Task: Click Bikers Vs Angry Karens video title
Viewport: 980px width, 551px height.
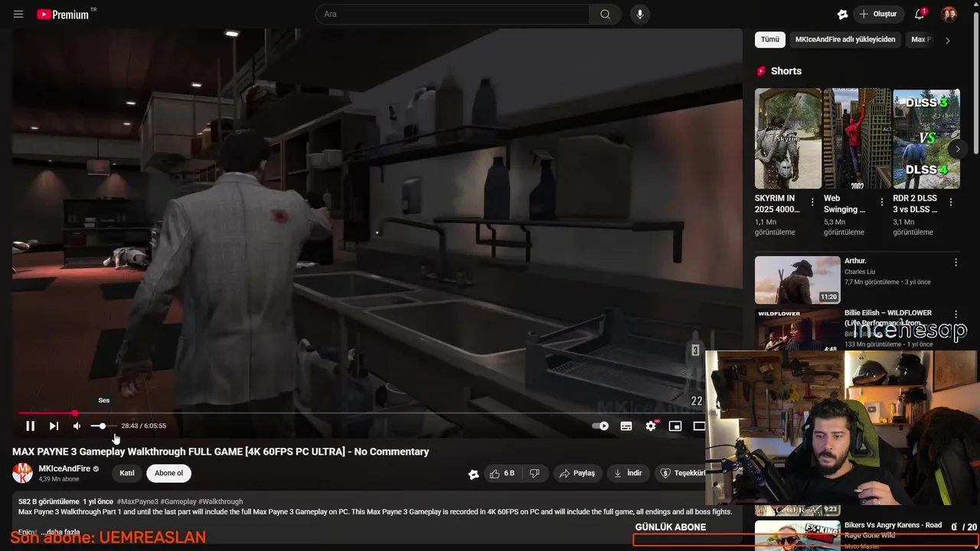Action: (893, 530)
